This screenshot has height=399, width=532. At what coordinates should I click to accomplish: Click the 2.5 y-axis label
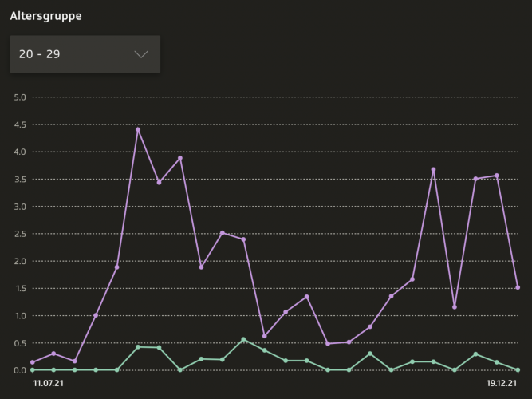click(x=21, y=234)
